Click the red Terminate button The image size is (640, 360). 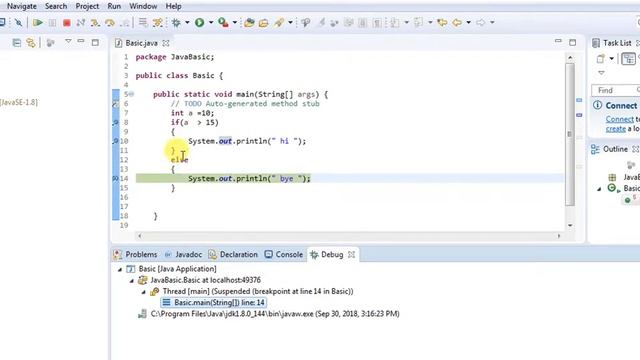pyautogui.click(x=67, y=23)
